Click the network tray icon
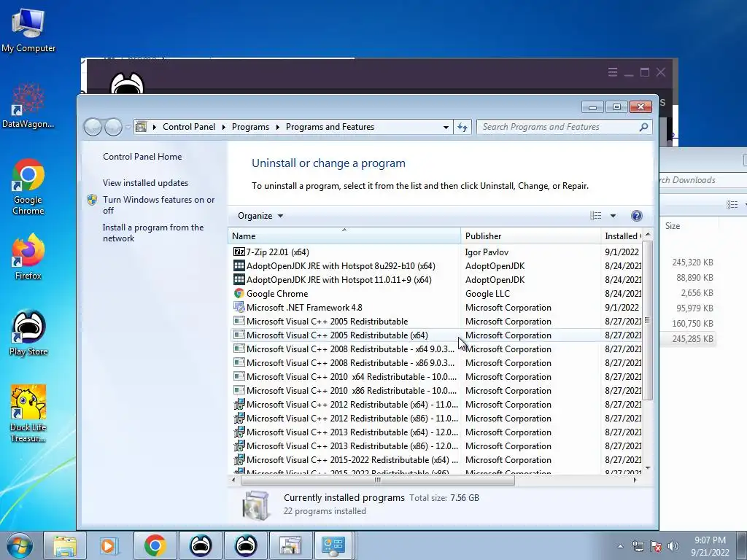Screen dimensions: 747x560 [638, 546]
